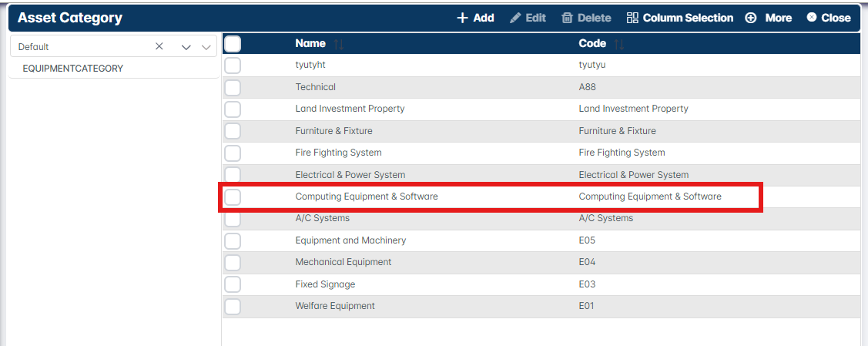Click the Delete trash button
Screen dimensions: 868x346
tap(586, 18)
